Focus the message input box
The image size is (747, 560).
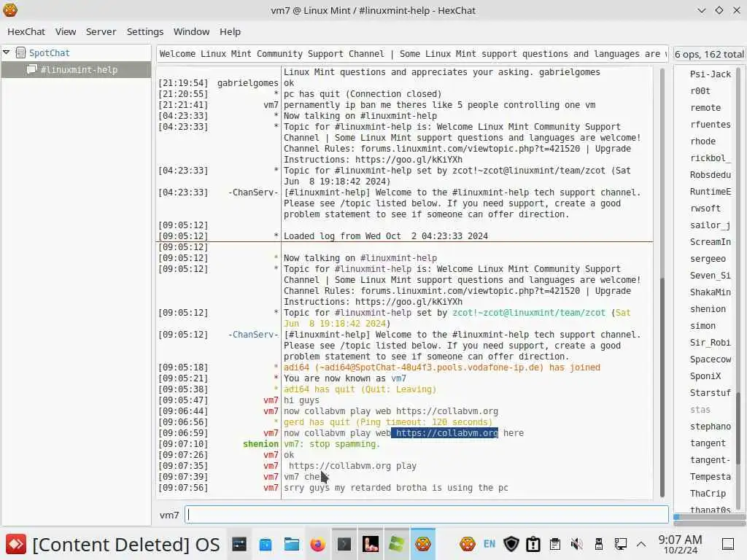(426, 514)
